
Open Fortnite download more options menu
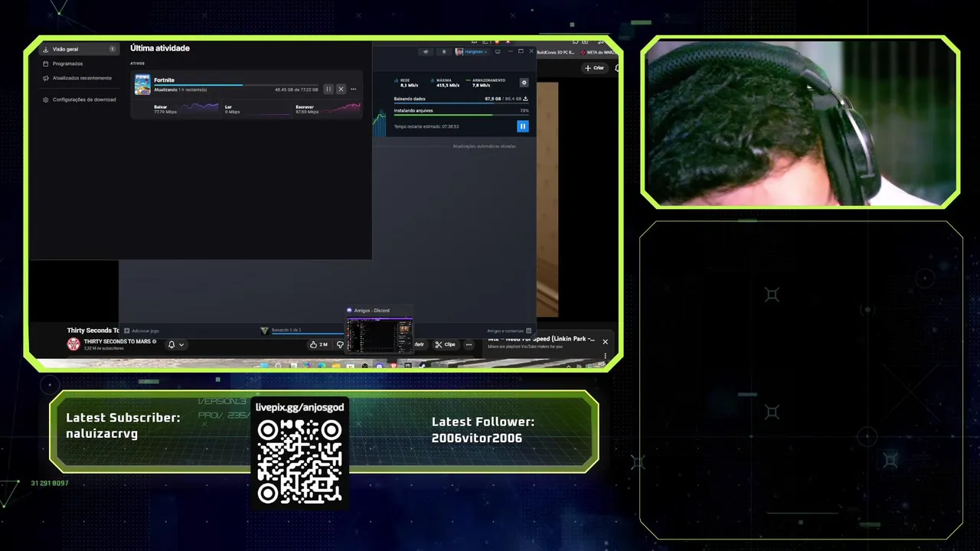(x=353, y=89)
